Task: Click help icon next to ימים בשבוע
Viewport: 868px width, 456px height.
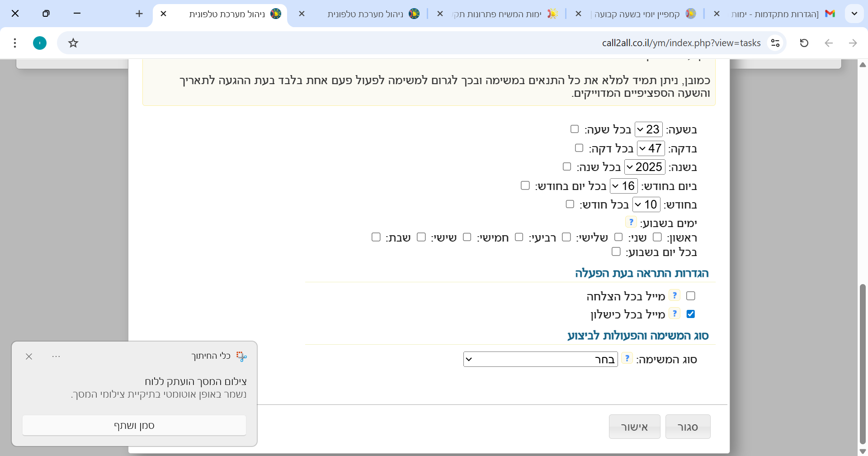Action: point(631,222)
